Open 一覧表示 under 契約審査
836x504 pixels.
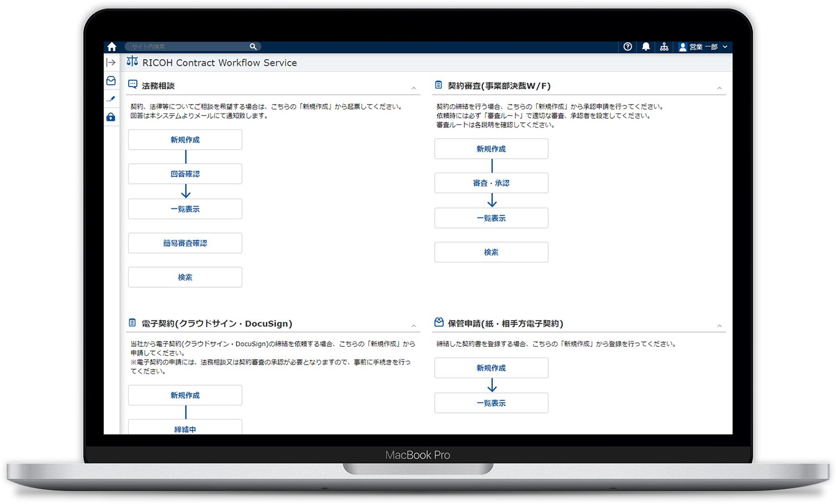[491, 218]
